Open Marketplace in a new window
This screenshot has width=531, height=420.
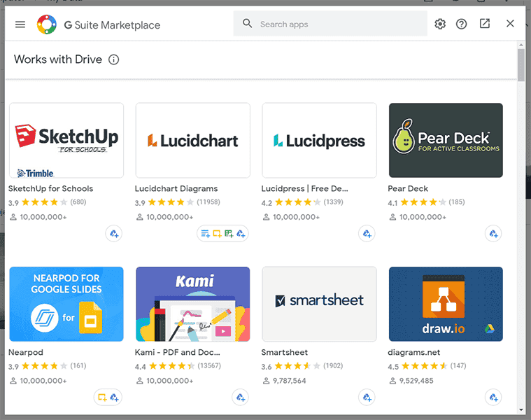pyautogui.click(x=485, y=23)
